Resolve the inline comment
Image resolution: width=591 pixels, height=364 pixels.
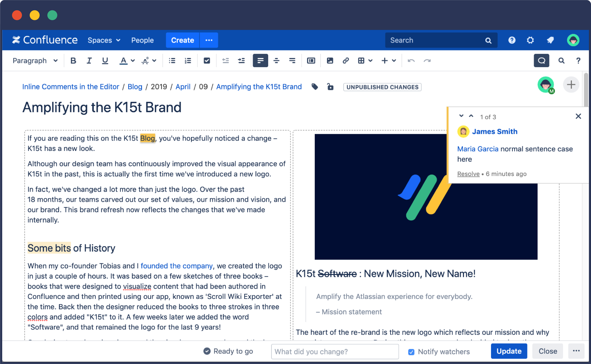click(x=468, y=174)
